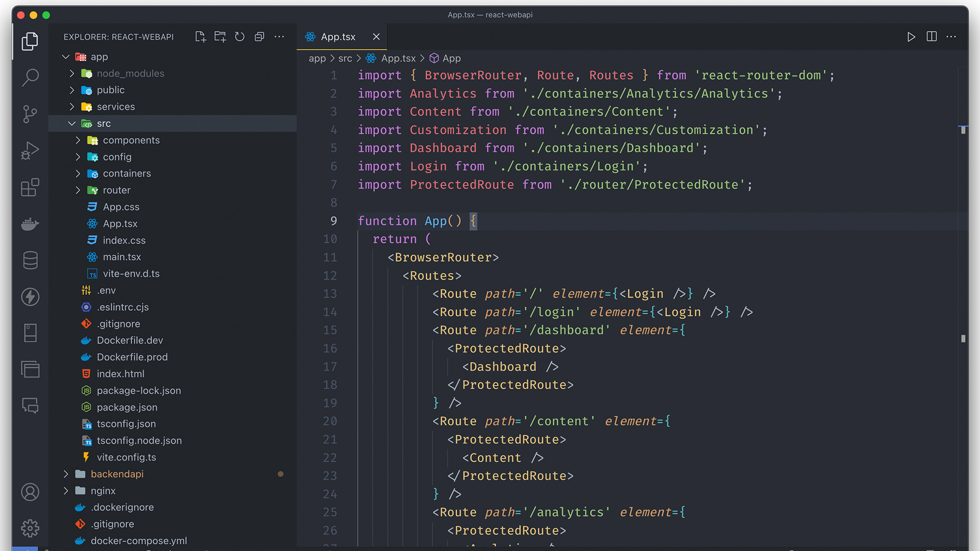Viewport: 980px width, 551px height.
Task: Open tsconfig.json file
Action: pos(173,424)
